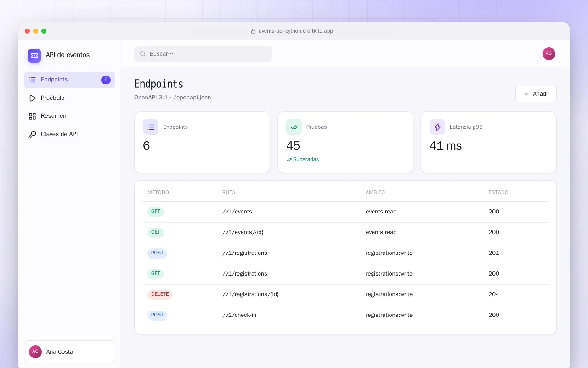The width and height of the screenshot is (588, 368).
Task: Click the ESTADO column header
Action: pyautogui.click(x=498, y=192)
